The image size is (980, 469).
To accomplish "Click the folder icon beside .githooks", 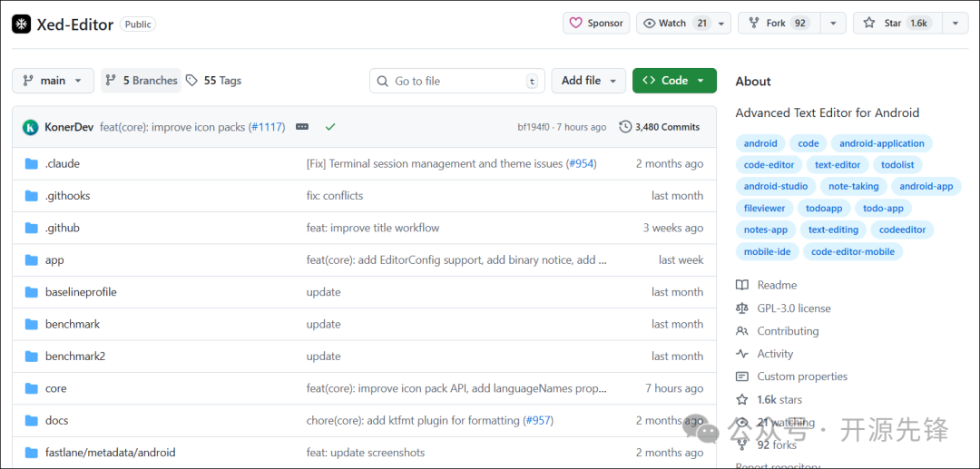I will coord(31,195).
